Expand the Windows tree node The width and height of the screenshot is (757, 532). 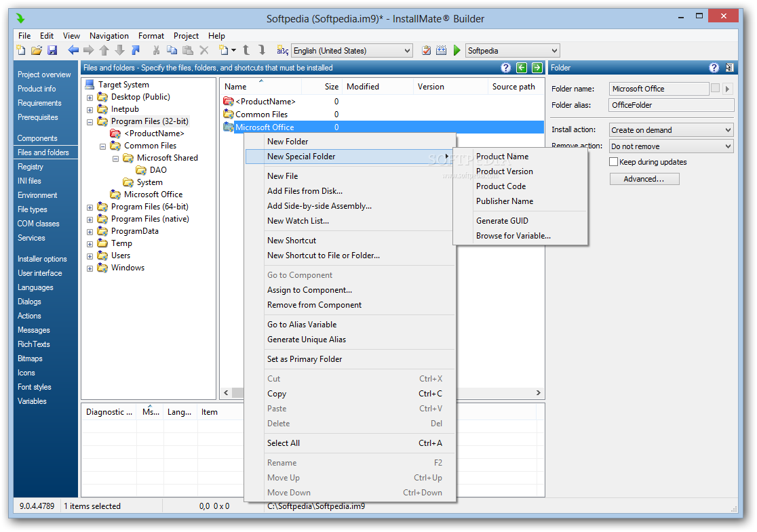pos(90,268)
